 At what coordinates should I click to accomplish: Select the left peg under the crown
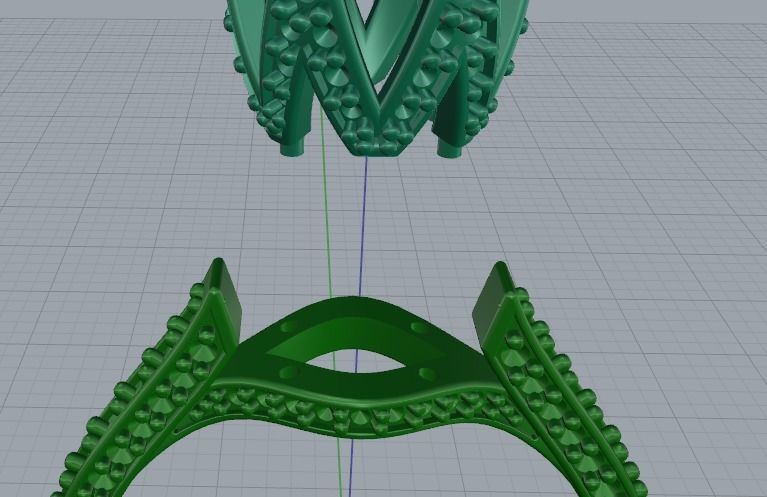point(294,146)
